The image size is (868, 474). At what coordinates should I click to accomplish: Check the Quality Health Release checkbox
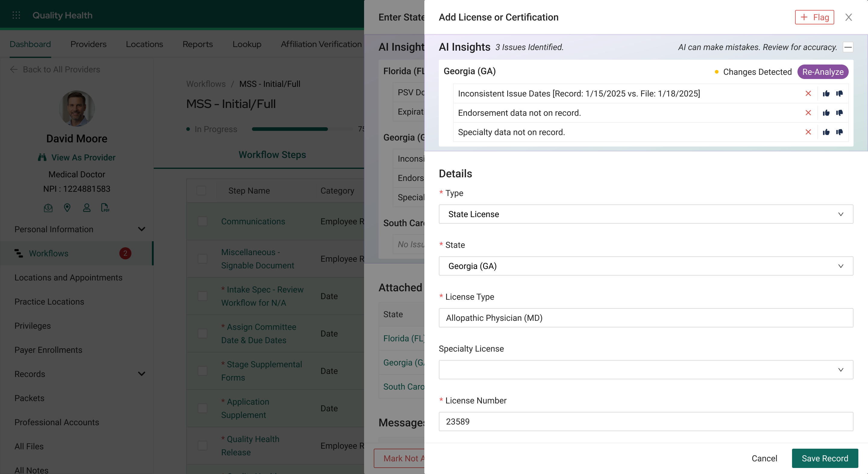point(203,446)
